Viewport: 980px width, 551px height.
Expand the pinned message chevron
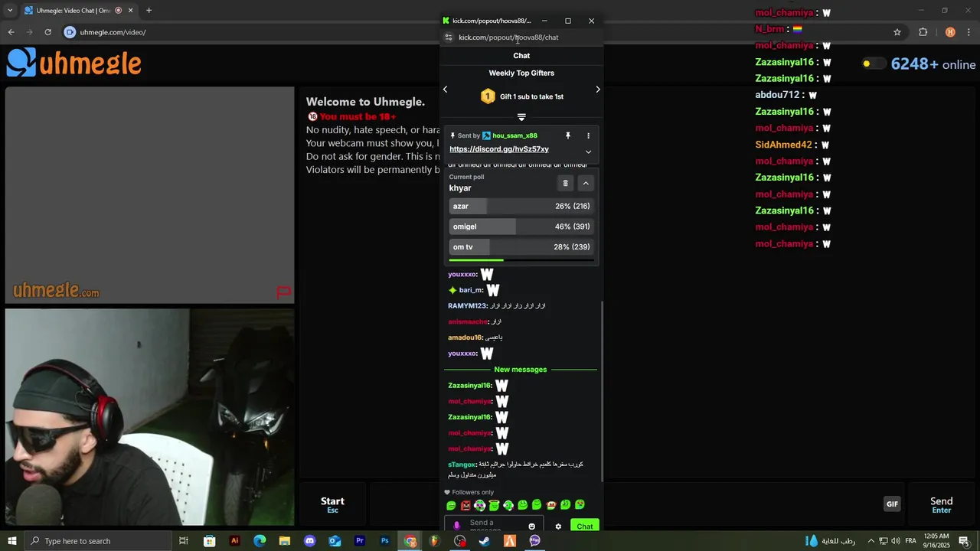coord(588,152)
